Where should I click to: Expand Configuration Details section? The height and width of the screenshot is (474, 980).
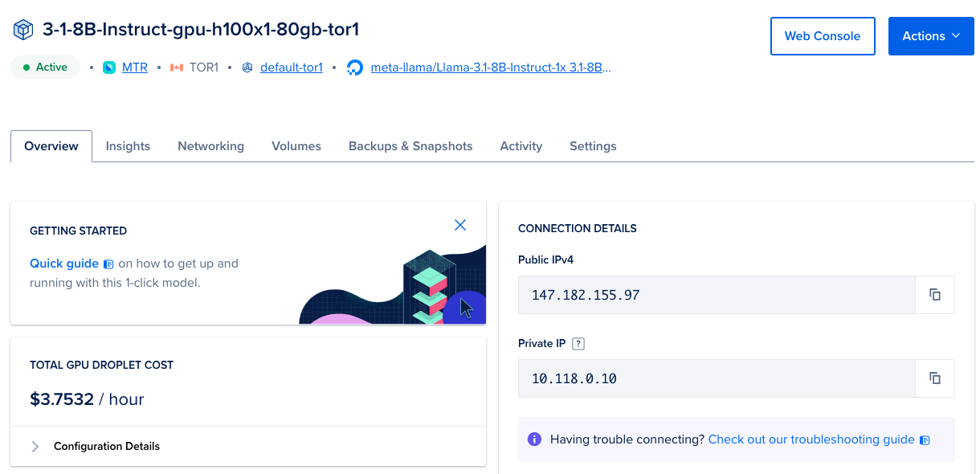pos(35,447)
